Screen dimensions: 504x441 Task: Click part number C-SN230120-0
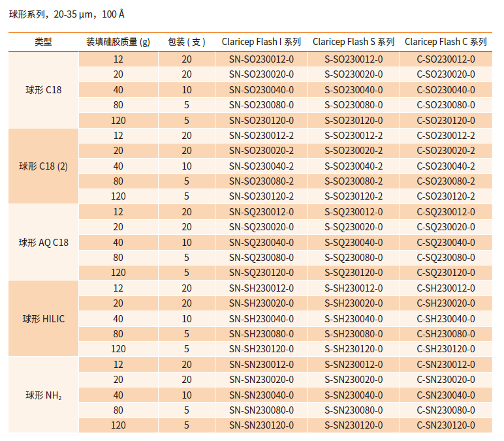pos(446,425)
